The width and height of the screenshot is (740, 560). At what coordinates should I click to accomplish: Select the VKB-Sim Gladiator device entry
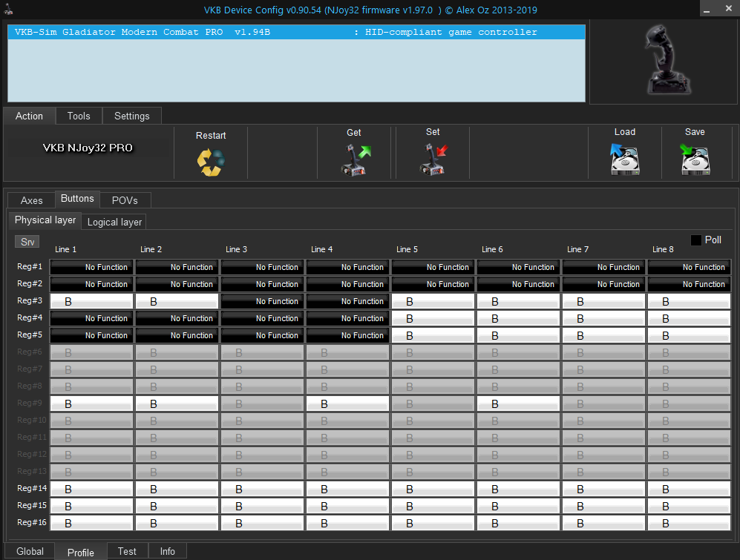click(x=296, y=32)
